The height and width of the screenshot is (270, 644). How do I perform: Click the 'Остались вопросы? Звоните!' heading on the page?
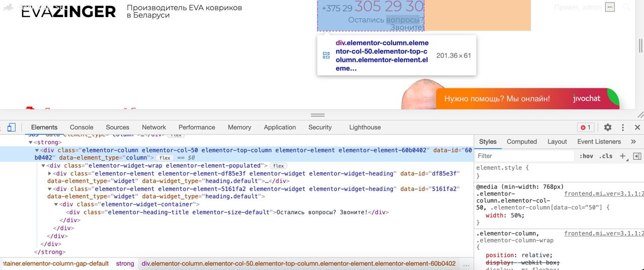[386, 23]
